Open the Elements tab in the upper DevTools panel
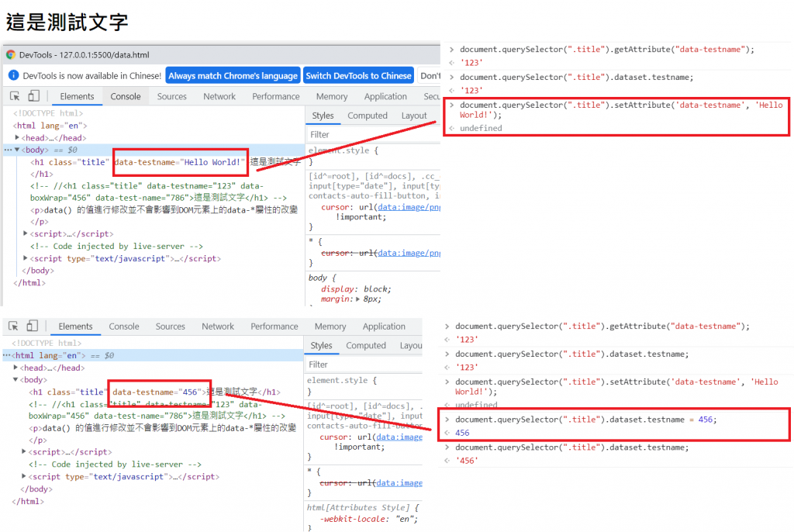Image resolution: width=794 pixels, height=532 pixels. [77, 96]
